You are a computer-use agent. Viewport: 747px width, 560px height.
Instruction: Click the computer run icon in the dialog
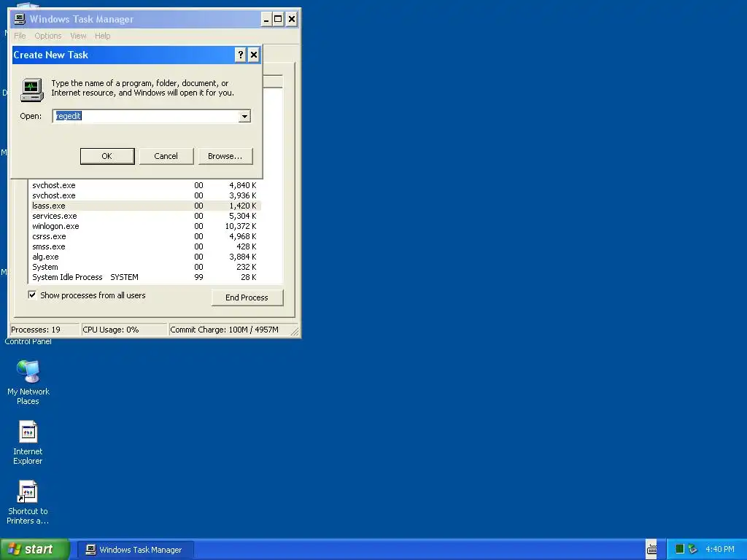pyautogui.click(x=32, y=90)
